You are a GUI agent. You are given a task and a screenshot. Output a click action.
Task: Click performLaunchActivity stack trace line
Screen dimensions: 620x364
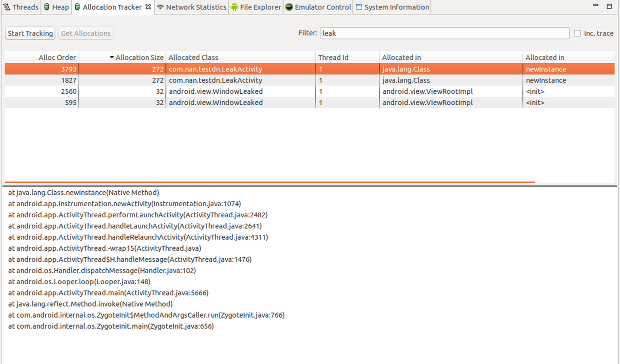(x=138, y=215)
